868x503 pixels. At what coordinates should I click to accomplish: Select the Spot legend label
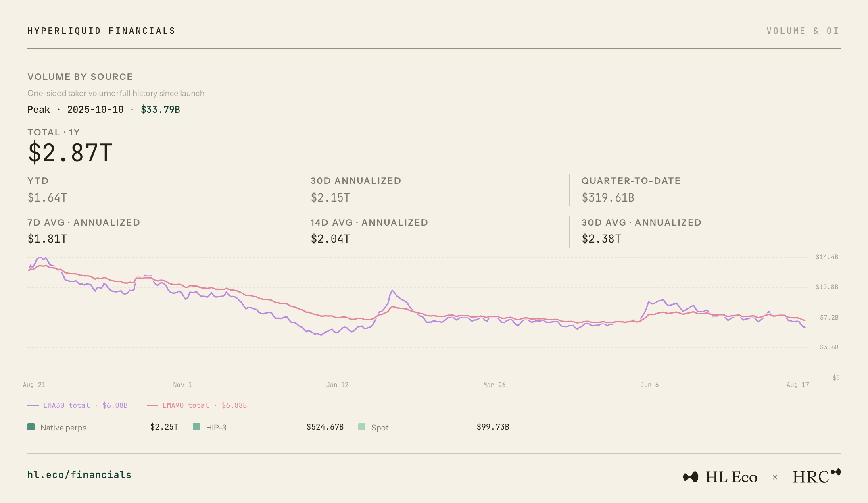(380, 428)
